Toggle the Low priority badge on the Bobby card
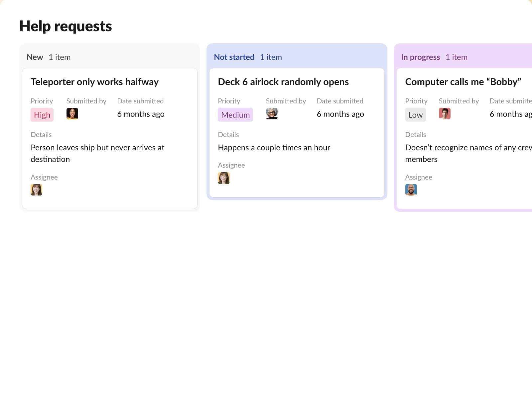 click(415, 115)
